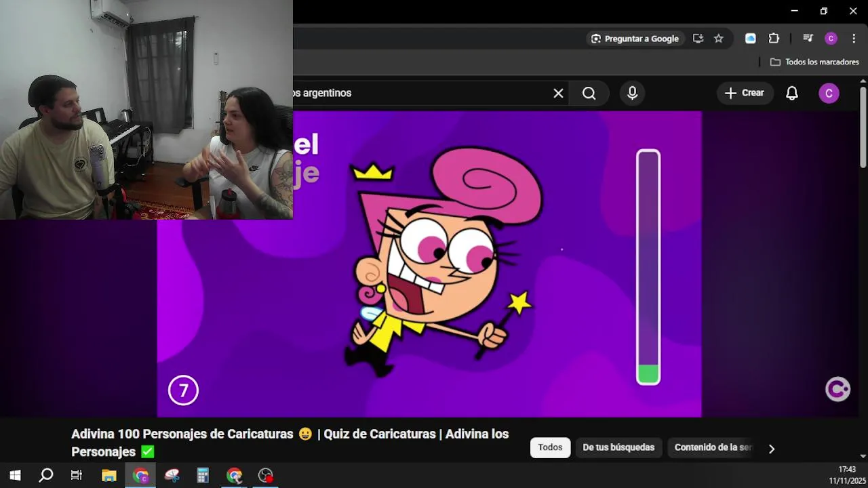This screenshot has width=868, height=488.
Task: Install the page as an app icon
Action: [698, 39]
